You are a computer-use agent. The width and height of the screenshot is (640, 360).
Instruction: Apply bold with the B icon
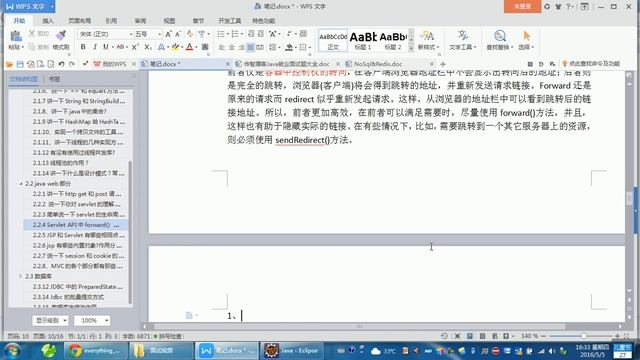[83, 47]
